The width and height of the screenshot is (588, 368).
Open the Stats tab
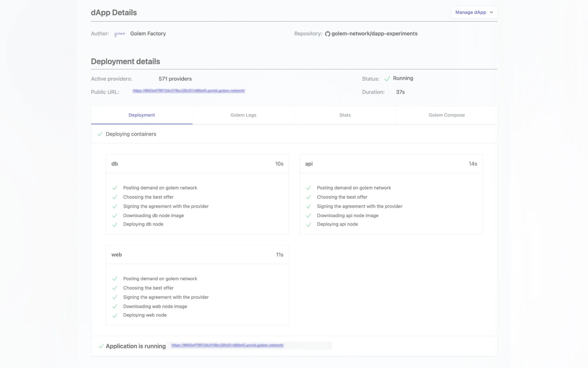coord(345,115)
